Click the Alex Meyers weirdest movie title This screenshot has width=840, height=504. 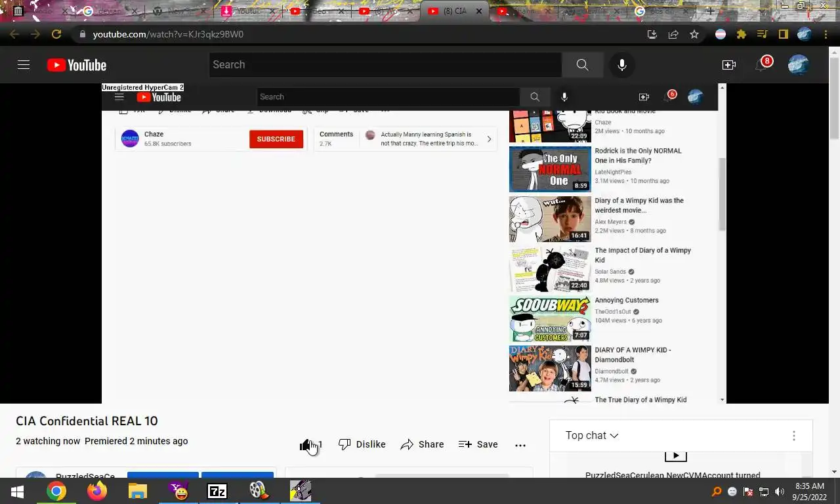pyautogui.click(x=639, y=205)
